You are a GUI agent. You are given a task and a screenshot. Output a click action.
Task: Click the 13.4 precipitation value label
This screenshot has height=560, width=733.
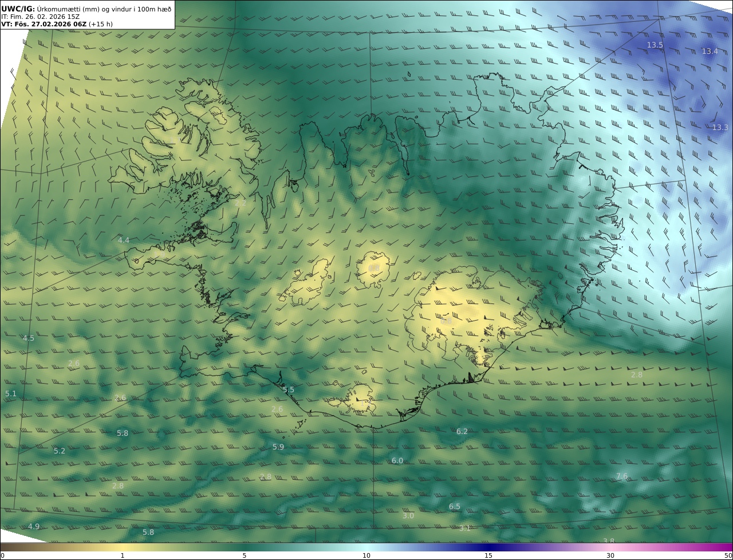point(710,51)
